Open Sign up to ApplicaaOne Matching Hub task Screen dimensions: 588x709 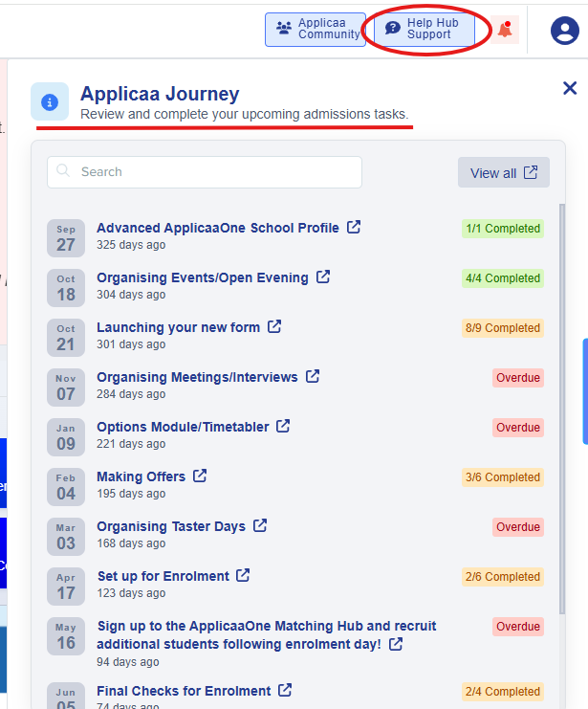click(x=266, y=634)
